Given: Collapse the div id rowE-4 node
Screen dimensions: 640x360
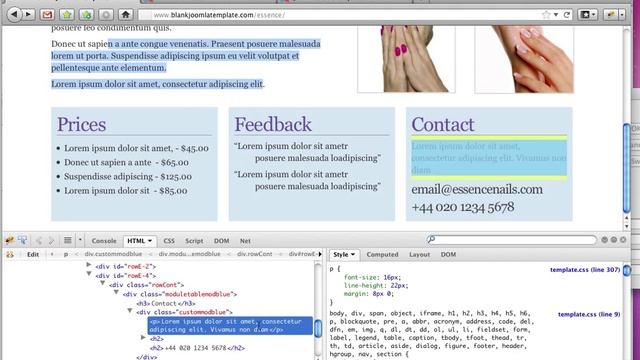Looking at the screenshot, I should [x=89, y=274].
